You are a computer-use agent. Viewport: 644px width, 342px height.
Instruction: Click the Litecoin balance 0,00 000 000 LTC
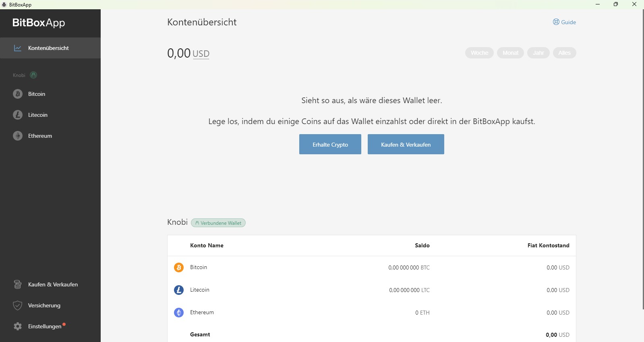409,290
